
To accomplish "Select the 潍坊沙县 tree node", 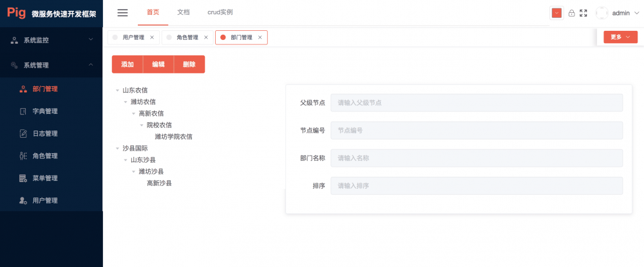I will [151, 171].
